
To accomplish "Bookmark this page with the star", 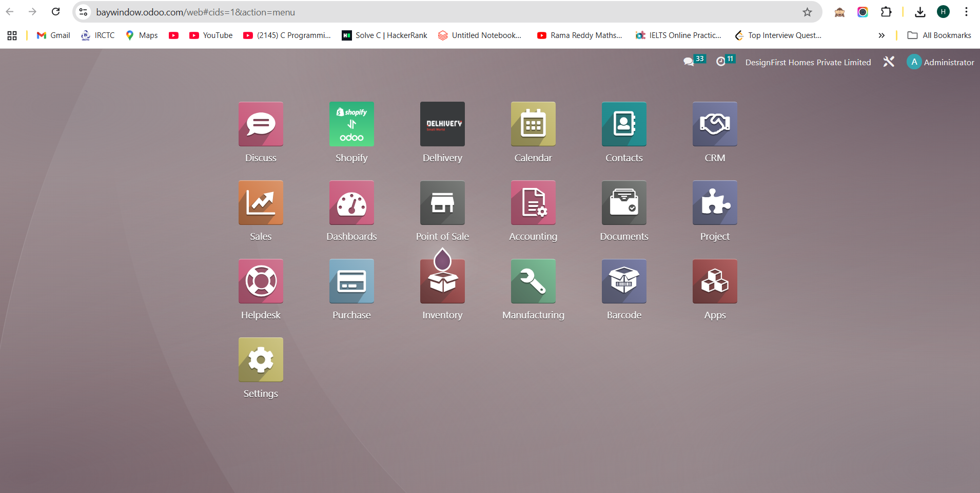I will pyautogui.click(x=807, y=12).
